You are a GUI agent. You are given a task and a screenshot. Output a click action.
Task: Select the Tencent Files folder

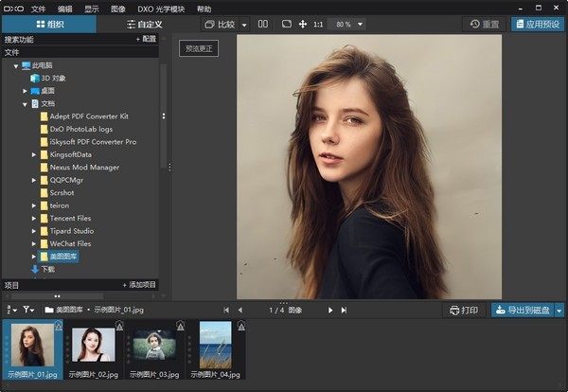(x=70, y=218)
